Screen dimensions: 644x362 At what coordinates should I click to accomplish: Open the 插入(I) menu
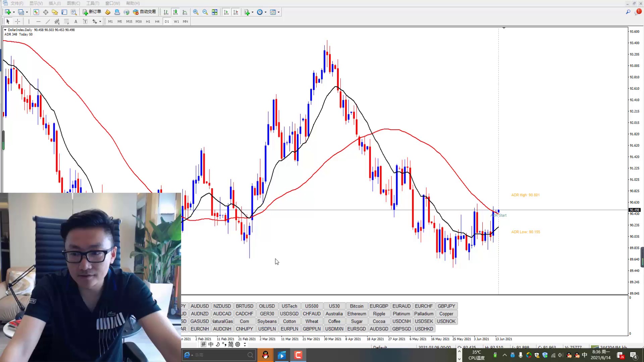pyautogui.click(x=55, y=3)
